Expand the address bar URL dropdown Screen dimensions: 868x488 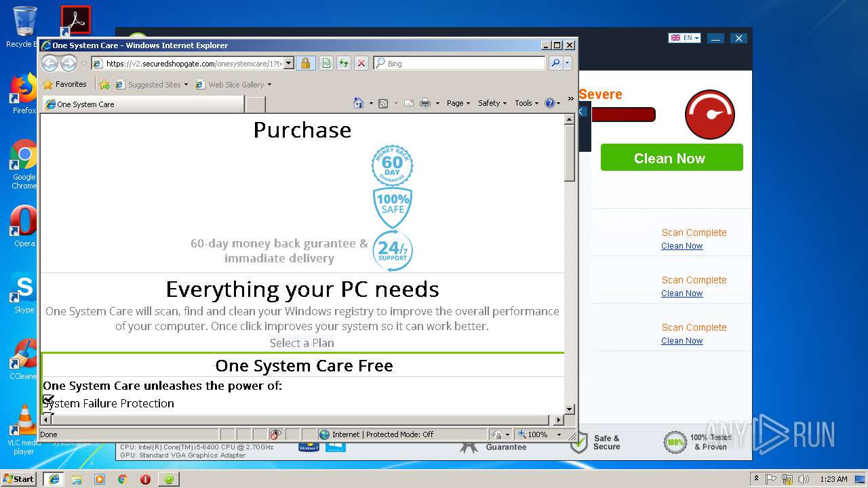(x=288, y=63)
